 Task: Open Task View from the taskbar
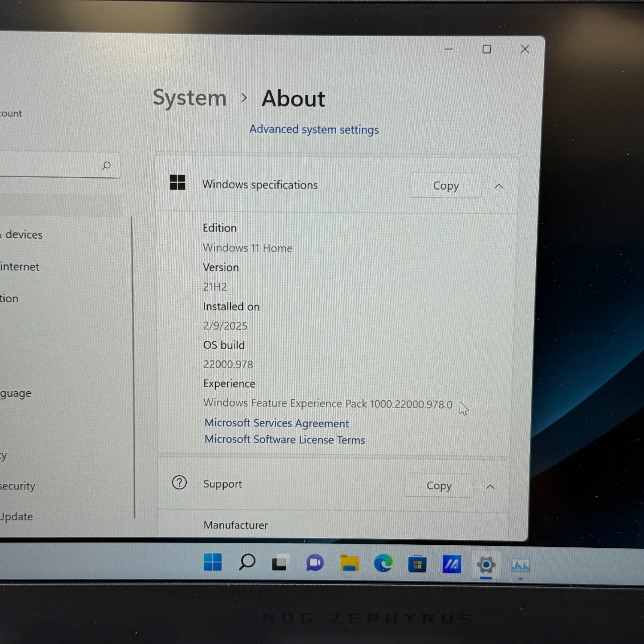click(x=280, y=563)
